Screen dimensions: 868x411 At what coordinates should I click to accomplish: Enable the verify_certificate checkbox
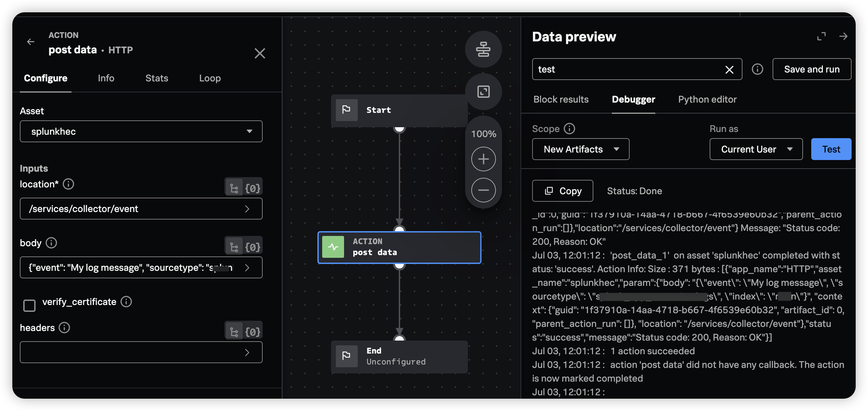pyautogui.click(x=29, y=305)
